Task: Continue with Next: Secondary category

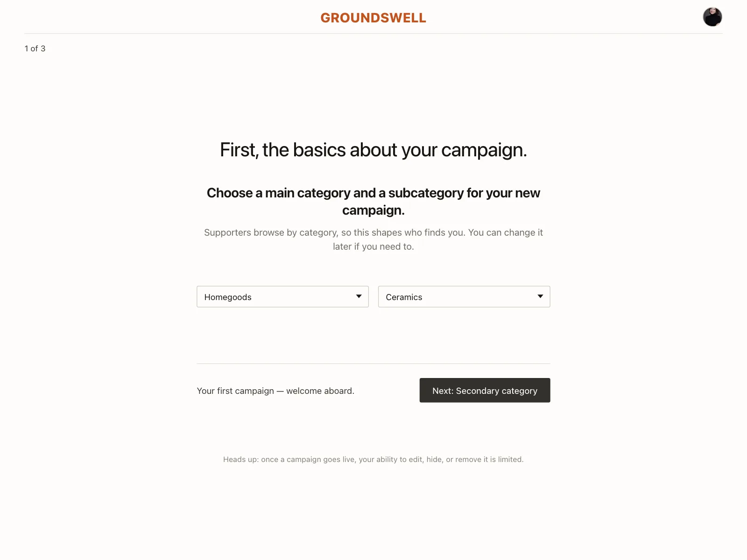Action: pyautogui.click(x=485, y=390)
